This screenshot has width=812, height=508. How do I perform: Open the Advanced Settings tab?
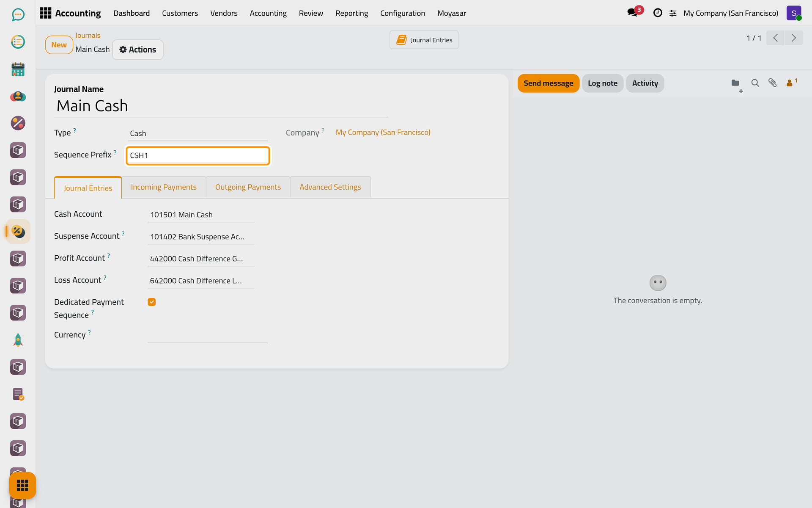[x=330, y=187]
